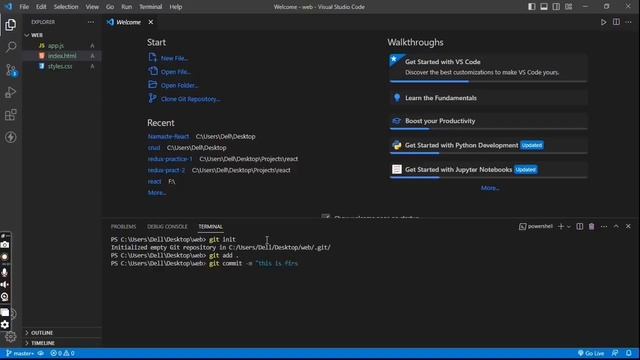Click Go Live in status bar
Image resolution: width=640 pixels, height=360 pixels.
[591, 353]
